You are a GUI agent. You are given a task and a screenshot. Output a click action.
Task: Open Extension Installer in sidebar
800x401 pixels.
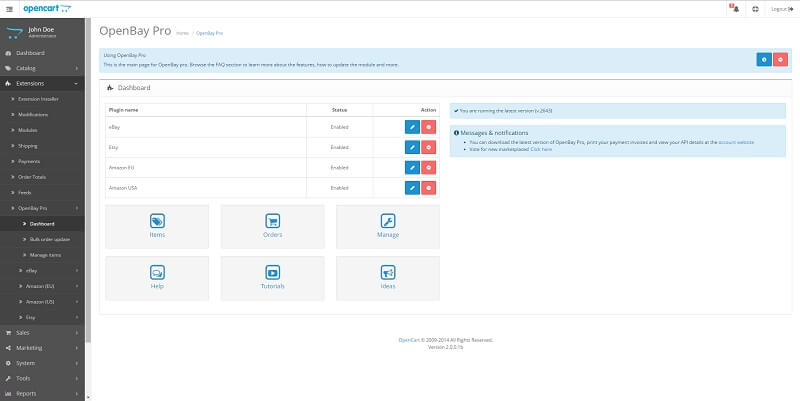(x=42, y=99)
